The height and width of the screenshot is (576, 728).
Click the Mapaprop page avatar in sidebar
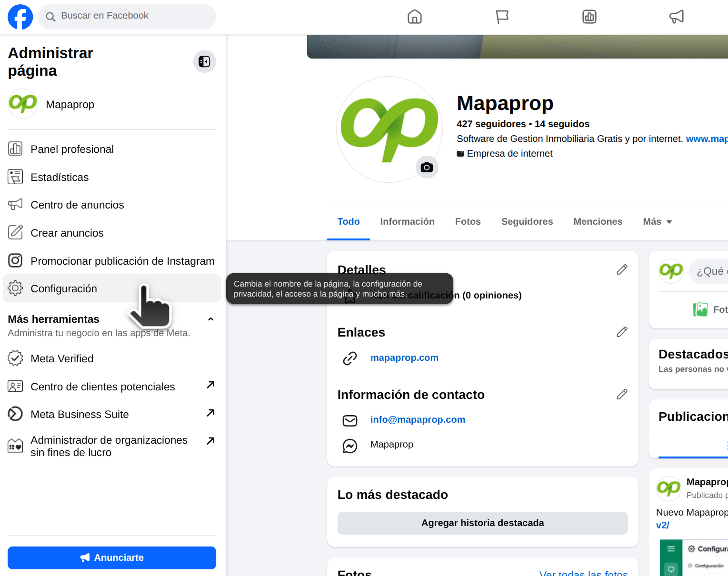pos(23,104)
